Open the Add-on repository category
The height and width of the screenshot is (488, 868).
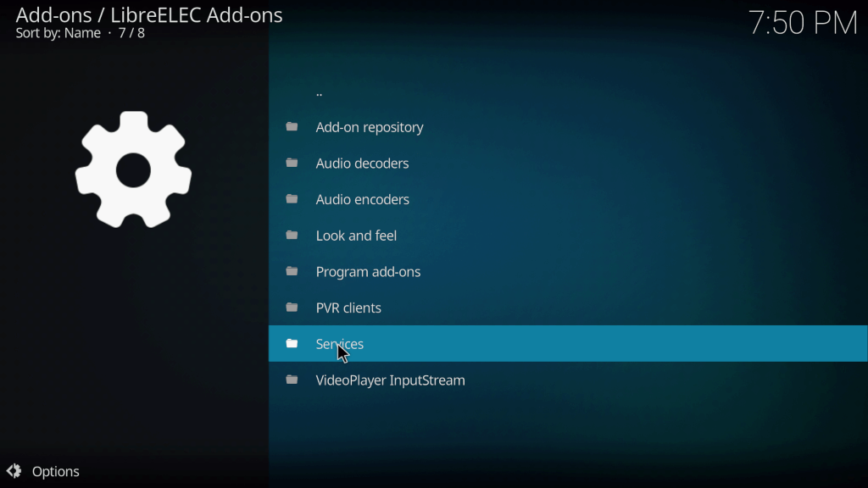point(370,127)
